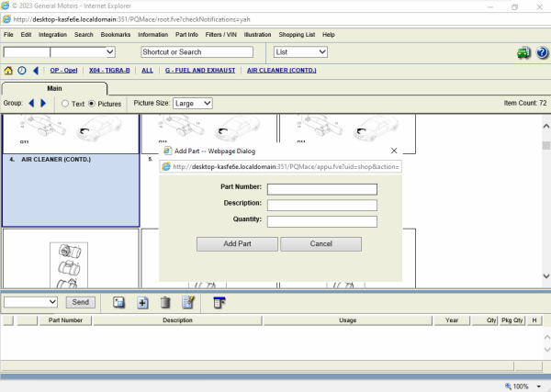
Task: Open the Part Info menu
Action: click(186, 35)
